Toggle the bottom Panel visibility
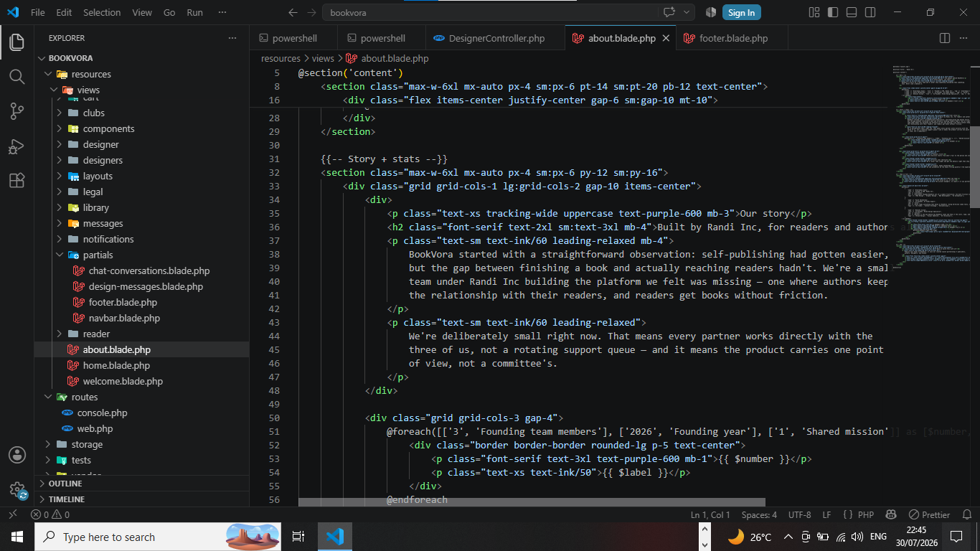 (851, 12)
